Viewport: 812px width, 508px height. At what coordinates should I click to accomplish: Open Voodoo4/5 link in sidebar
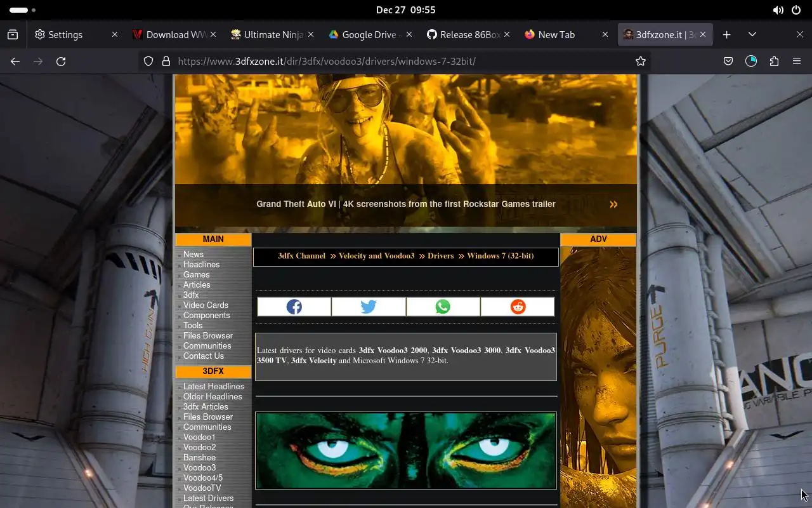pos(203,478)
